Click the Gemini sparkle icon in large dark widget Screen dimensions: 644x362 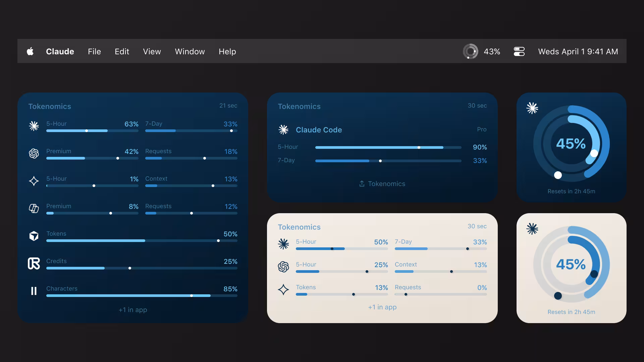tap(34, 181)
